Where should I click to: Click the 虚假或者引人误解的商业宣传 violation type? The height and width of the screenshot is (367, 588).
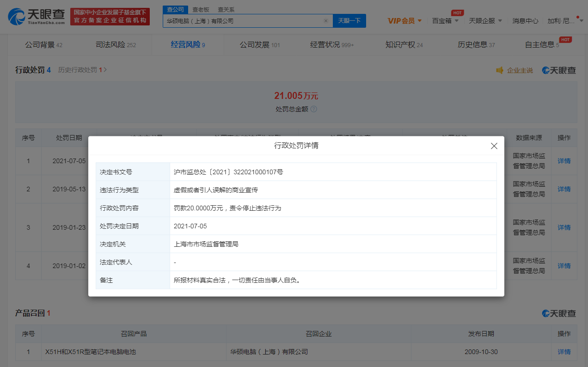[x=216, y=190]
